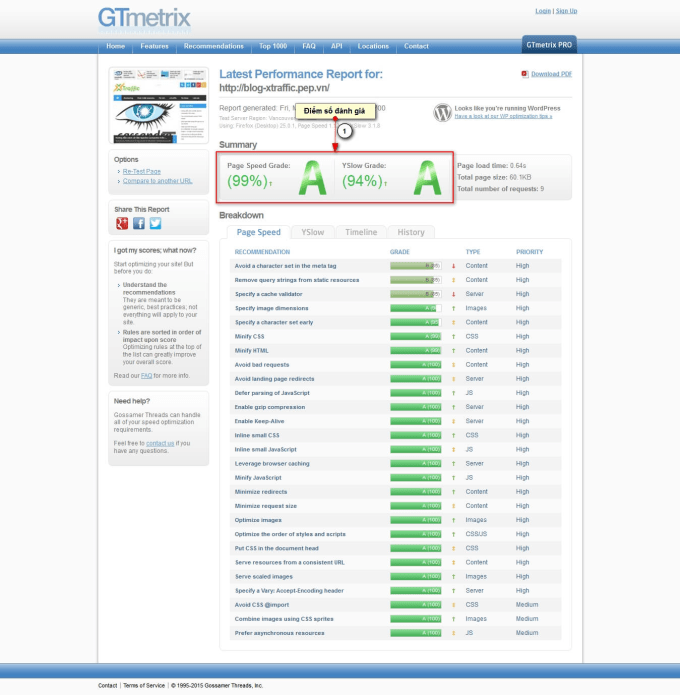Screen dimensions: 680x695
Task: Click the PDF icon beside Download PDF
Action: tap(525, 74)
